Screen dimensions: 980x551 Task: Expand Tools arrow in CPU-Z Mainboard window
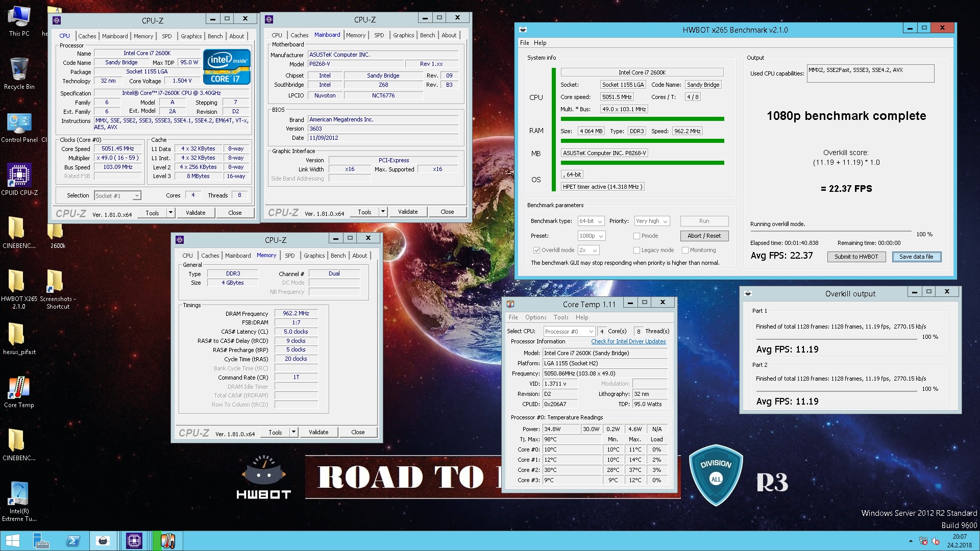click(x=383, y=212)
